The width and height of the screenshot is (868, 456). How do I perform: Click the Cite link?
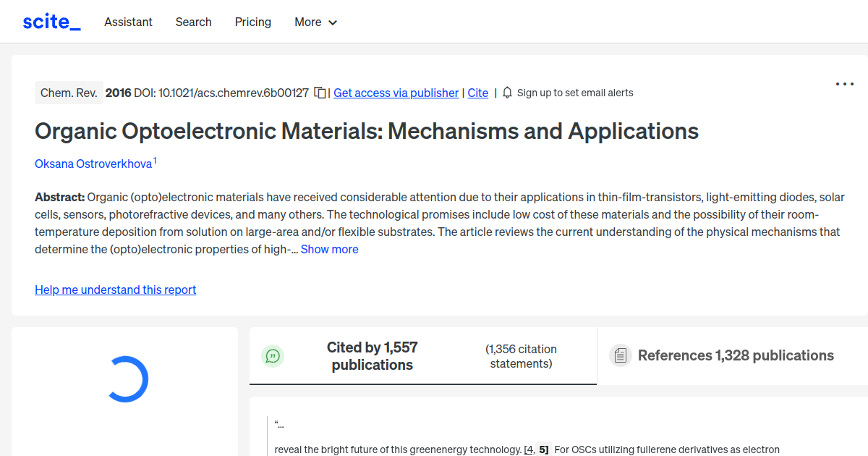[477, 93]
